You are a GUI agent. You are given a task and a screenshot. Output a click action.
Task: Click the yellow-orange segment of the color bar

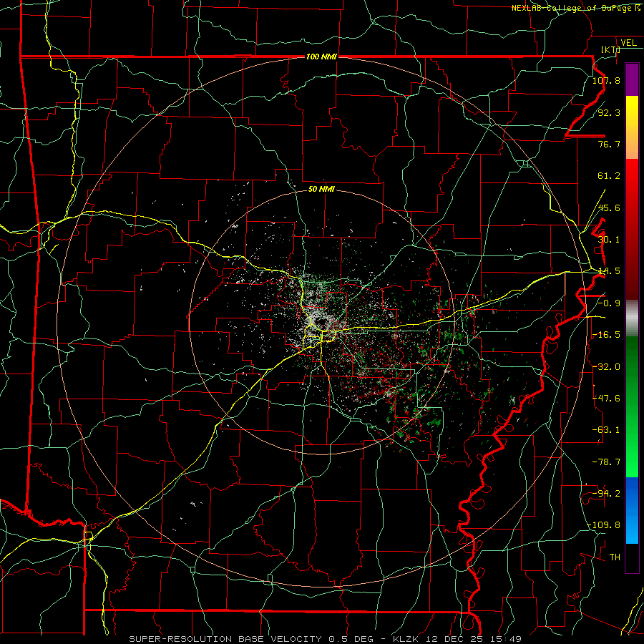(632, 127)
